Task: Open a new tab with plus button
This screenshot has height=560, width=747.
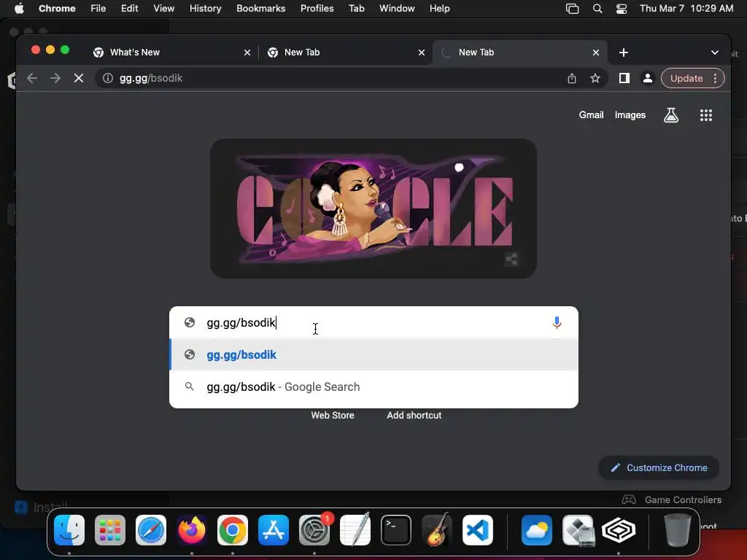Action: pos(624,52)
